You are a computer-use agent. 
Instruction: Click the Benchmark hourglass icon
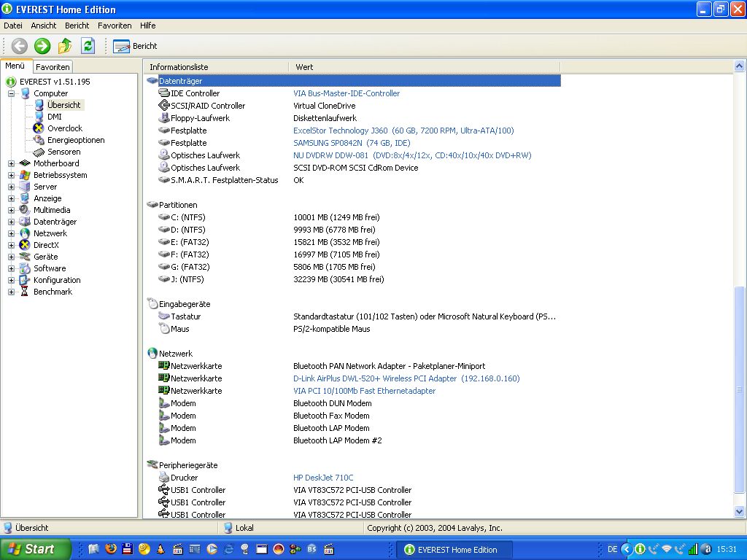coord(25,292)
